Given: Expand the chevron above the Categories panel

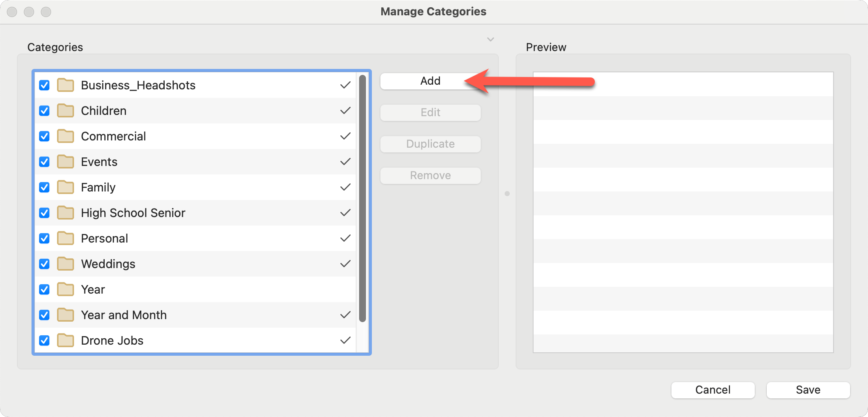Looking at the screenshot, I should (490, 40).
